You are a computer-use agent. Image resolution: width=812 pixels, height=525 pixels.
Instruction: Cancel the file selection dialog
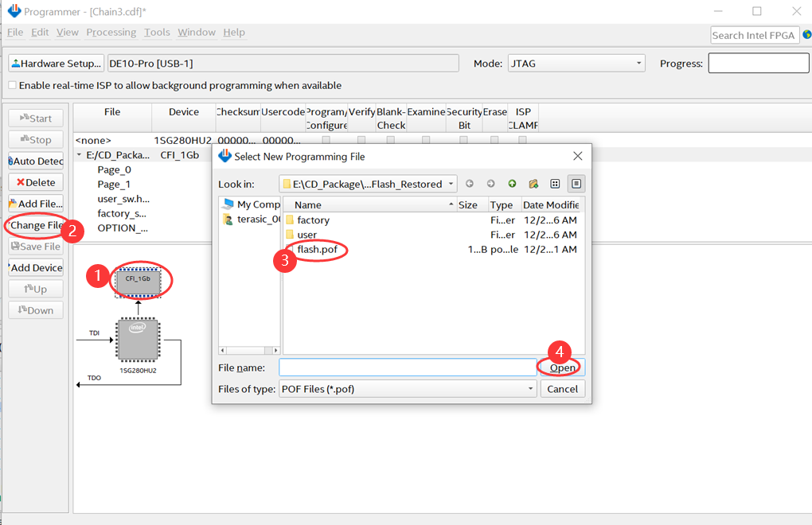point(562,389)
